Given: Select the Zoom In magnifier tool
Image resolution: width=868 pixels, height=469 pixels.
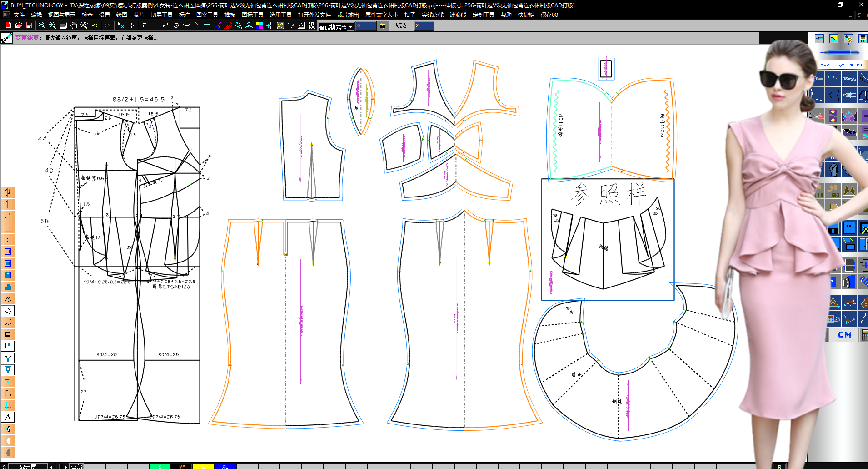Looking at the screenshot, I should click(52, 25).
